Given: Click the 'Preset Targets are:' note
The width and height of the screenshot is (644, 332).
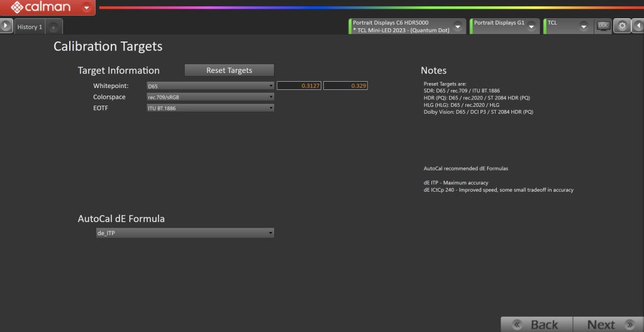Looking at the screenshot, I should coord(445,84).
